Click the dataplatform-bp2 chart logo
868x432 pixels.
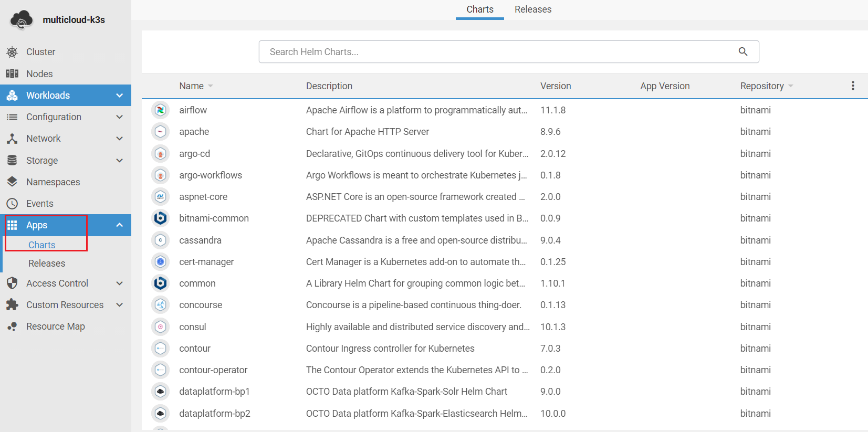coord(161,413)
